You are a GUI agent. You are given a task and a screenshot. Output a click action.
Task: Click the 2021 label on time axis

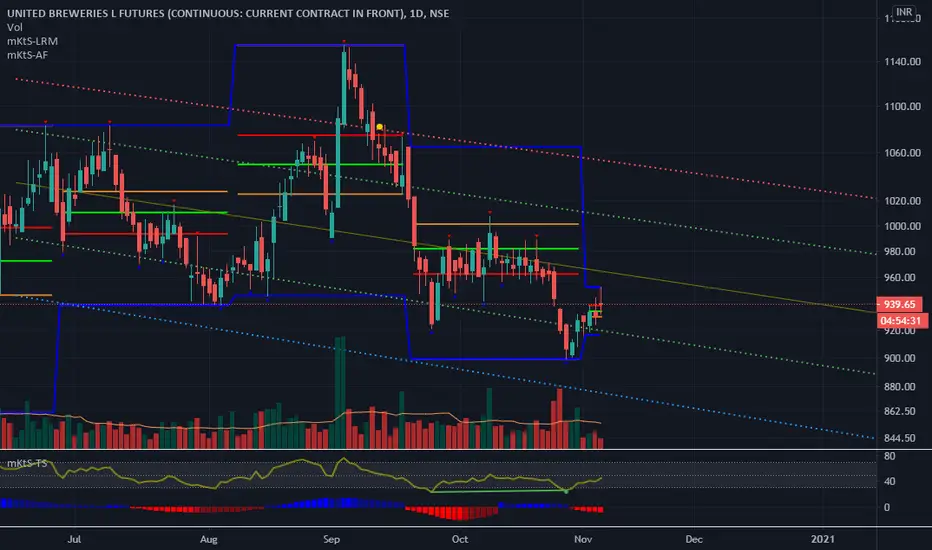tap(823, 539)
